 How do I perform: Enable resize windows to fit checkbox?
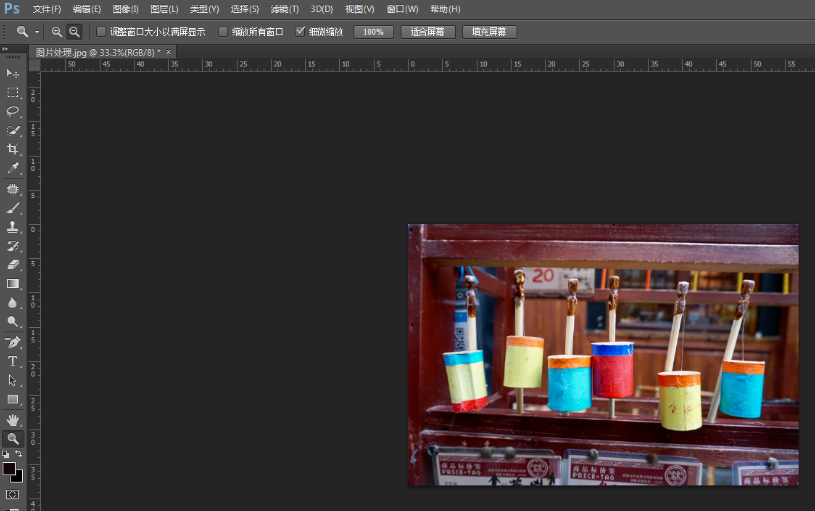coord(101,32)
